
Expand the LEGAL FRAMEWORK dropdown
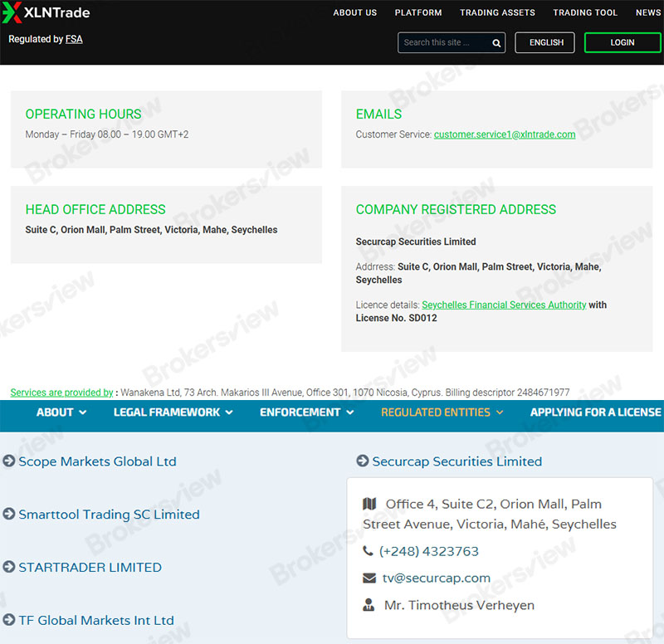tap(173, 412)
